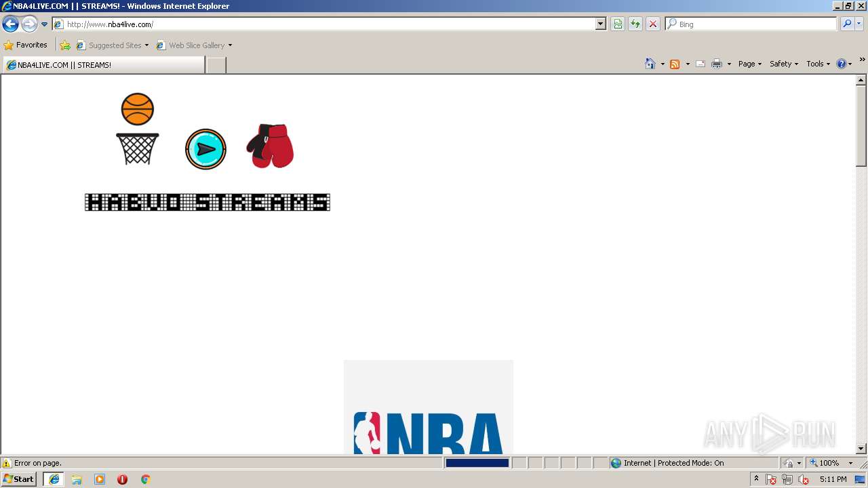Click the vertical scrollbar down arrow
The image size is (868, 488).
click(861, 449)
